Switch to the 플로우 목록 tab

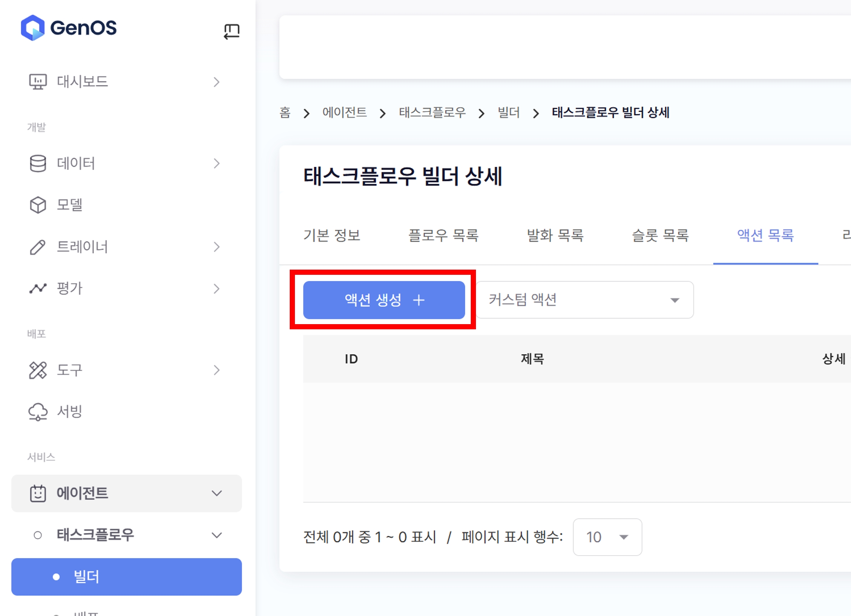443,235
